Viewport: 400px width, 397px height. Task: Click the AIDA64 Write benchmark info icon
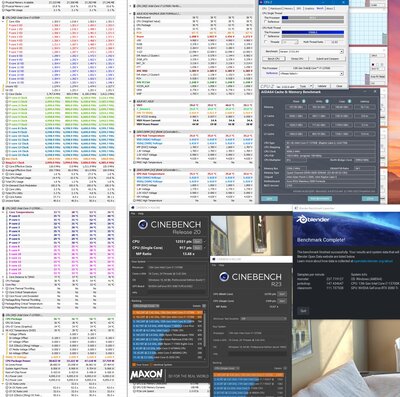(327, 101)
